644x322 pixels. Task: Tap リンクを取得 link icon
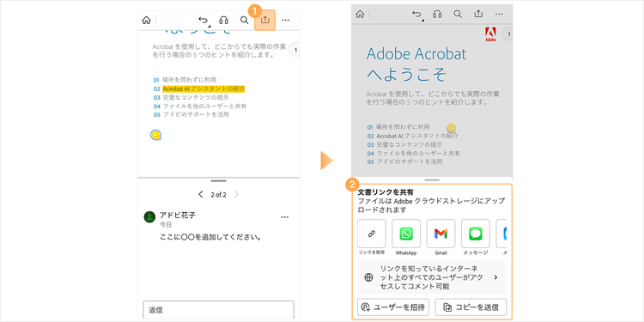[372, 234]
